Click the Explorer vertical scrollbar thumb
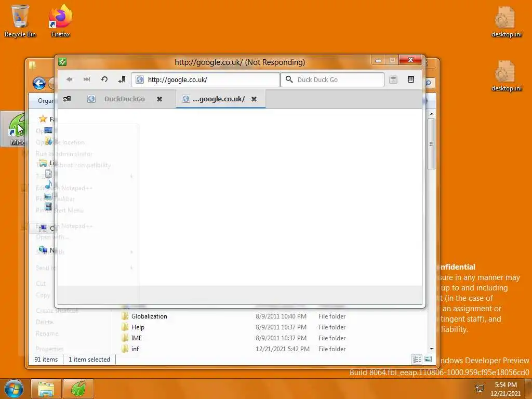Screen dimensions: 532x399 tap(431, 143)
